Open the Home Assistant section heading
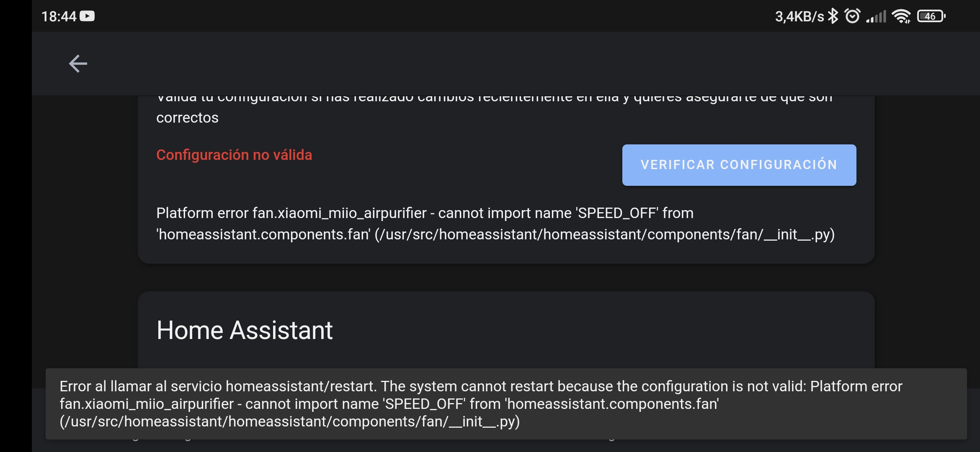This screenshot has height=452, width=980. pos(245,330)
